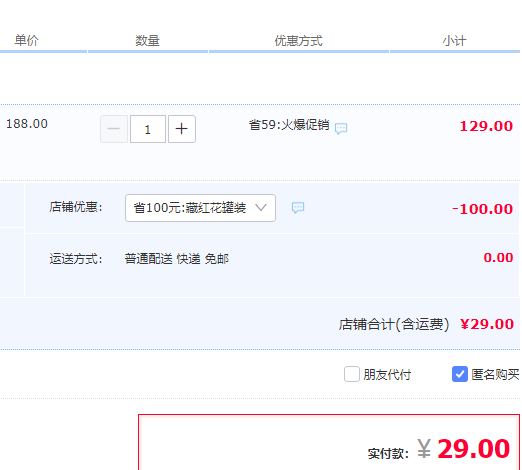Screen dimensions: 522x470
Task: Click the minus quantity button
Action: click(x=114, y=129)
